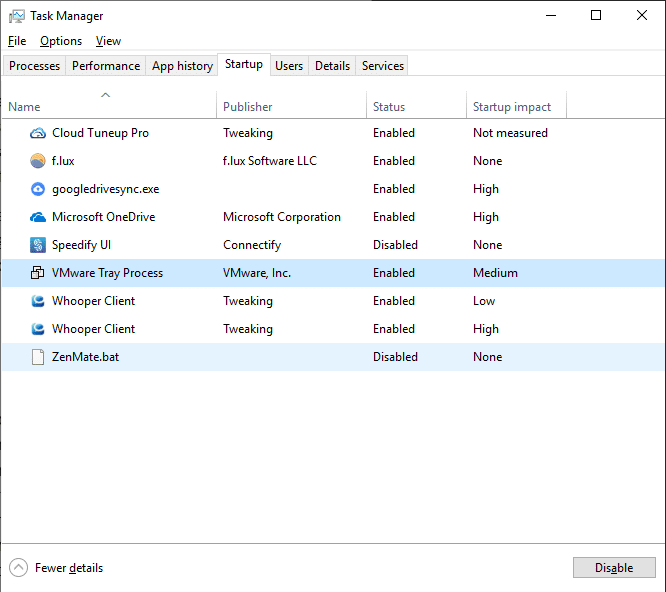Click Low startup impact value
Viewport: 666px width, 592px height.
coord(484,301)
